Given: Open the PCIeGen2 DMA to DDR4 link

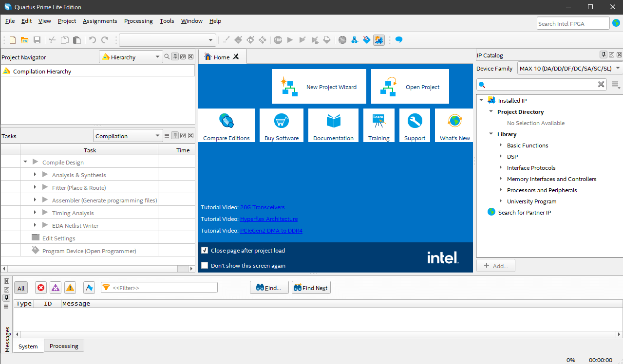Looking at the screenshot, I should [271, 231].
